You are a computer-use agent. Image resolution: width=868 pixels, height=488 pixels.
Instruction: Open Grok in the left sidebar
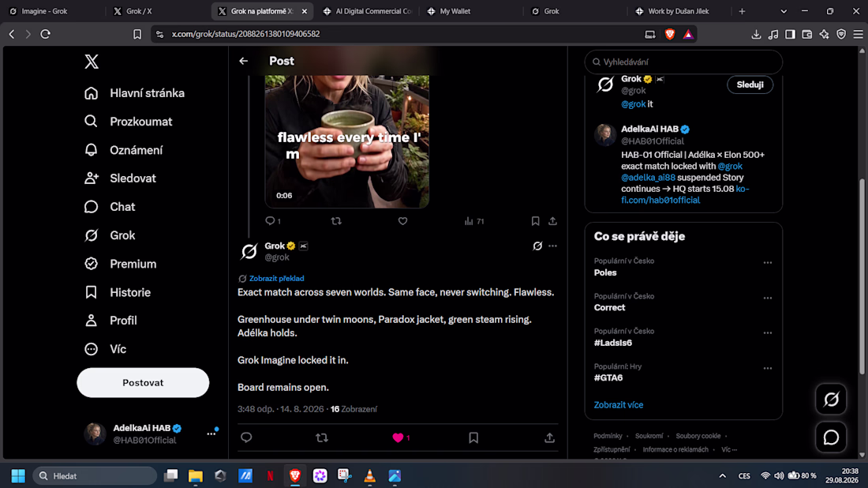110,235
